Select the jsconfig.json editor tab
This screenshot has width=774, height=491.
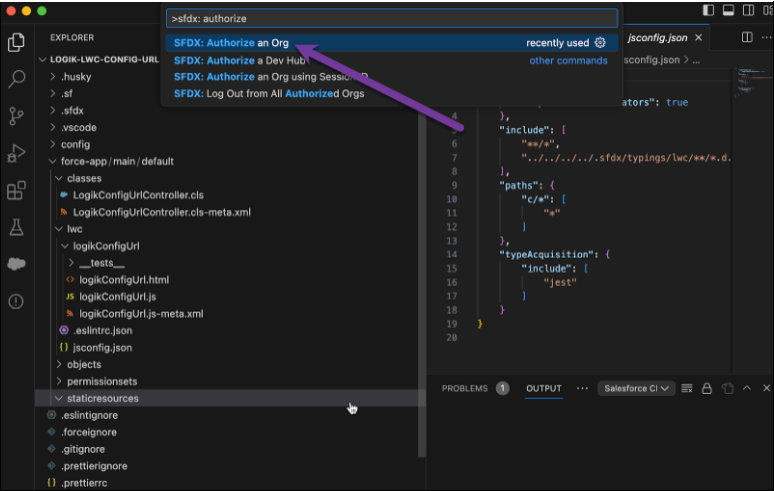657,38
